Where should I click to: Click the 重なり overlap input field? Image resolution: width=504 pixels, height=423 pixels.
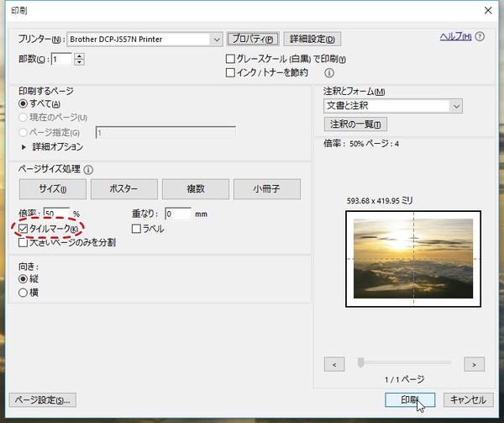(178, 214)
